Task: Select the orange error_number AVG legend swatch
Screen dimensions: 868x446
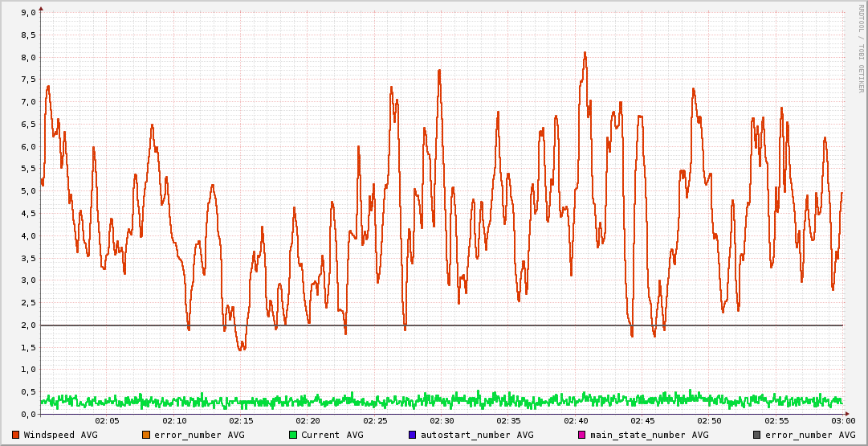Action: pyautogui.click(x=146, y=435)
